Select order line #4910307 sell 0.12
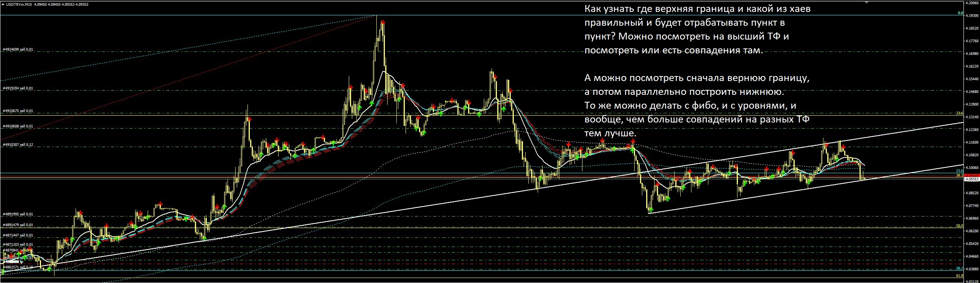The height and width of the screenshot is (283, 980). click(x=18, y=145)
